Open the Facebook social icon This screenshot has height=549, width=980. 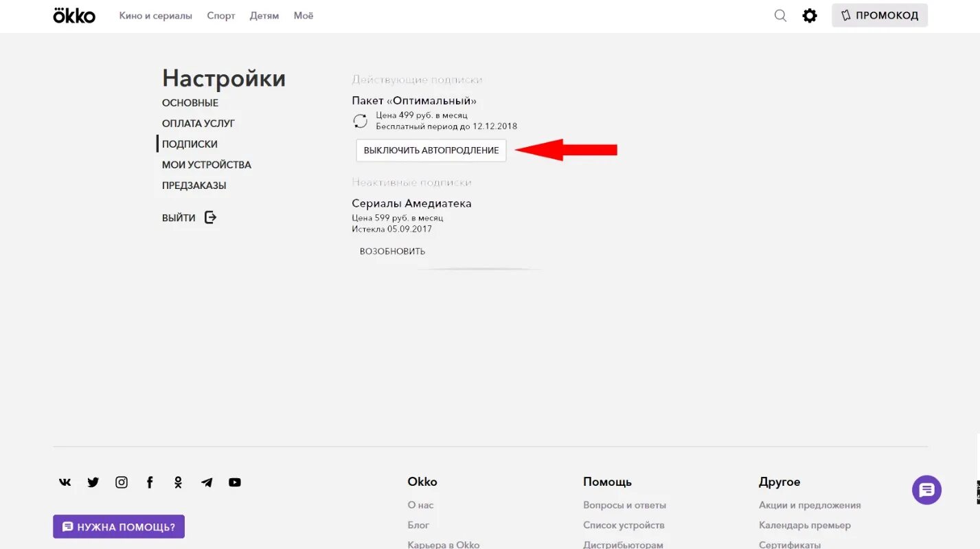(x=150, y=482)
